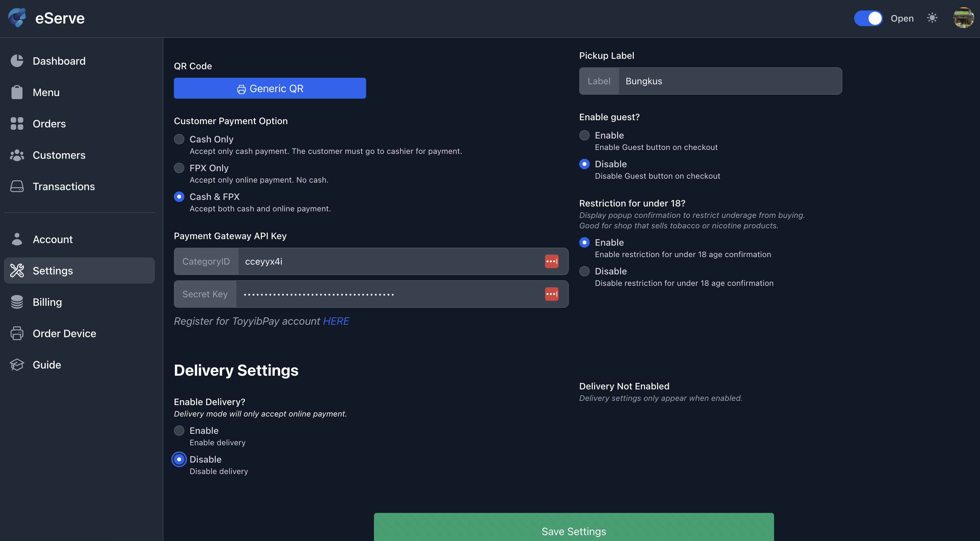The height and width of the screenshot is (541, 980).
Task: Select Cash Only payment option
Action: point(179,139)
